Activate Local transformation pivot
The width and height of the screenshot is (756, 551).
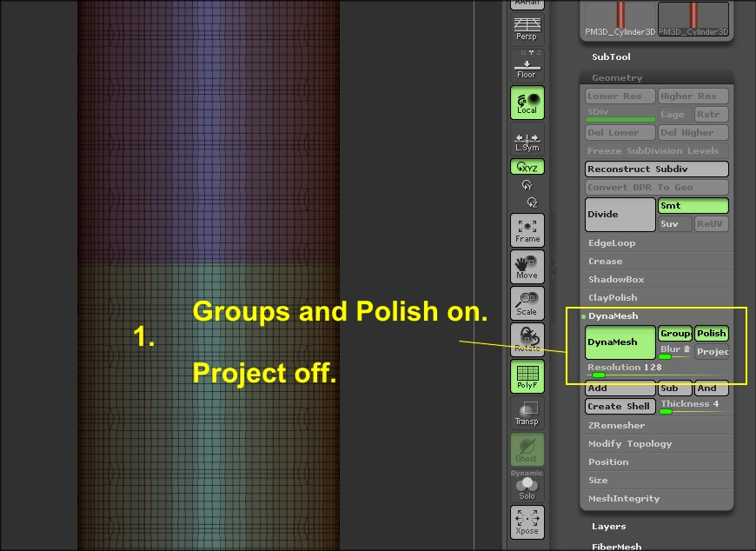coord(526,103)
